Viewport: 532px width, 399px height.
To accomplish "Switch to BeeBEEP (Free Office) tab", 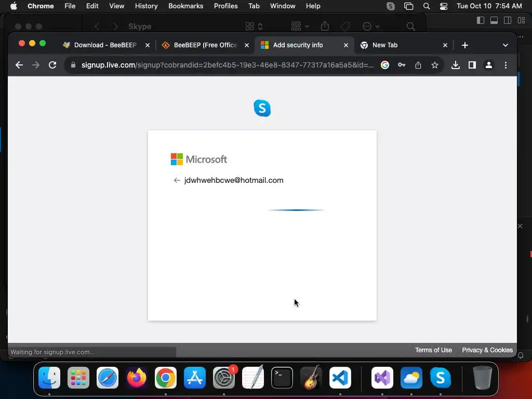I will 205,45.
